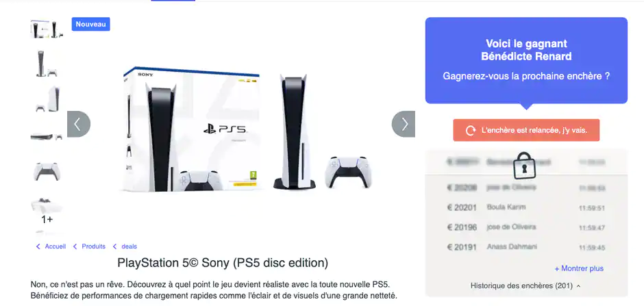The image size is (644, 306).
Task: Go to next product image arrow
Action: click(404, 124)
